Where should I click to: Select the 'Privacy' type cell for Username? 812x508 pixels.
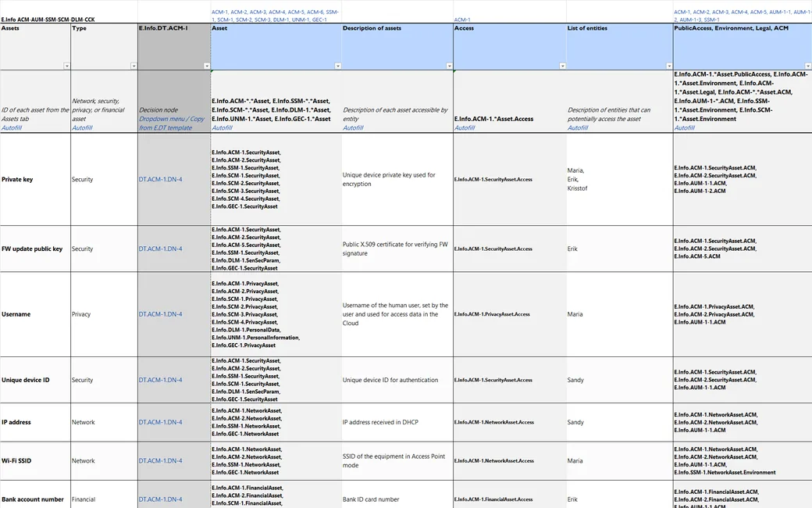click(x=104, y=314)
